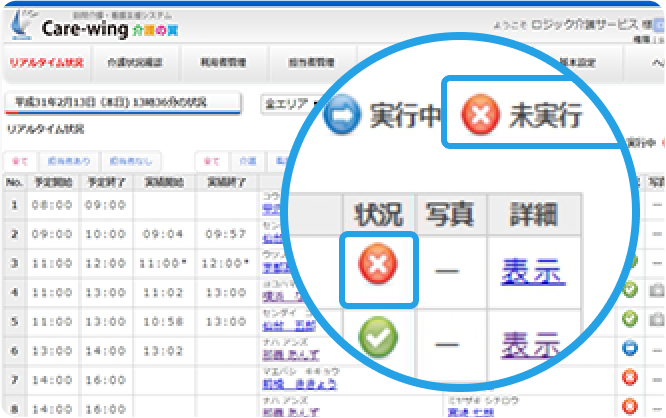
Task: Click the row 7 scheduled start 14:00
Action: point(52,380)
